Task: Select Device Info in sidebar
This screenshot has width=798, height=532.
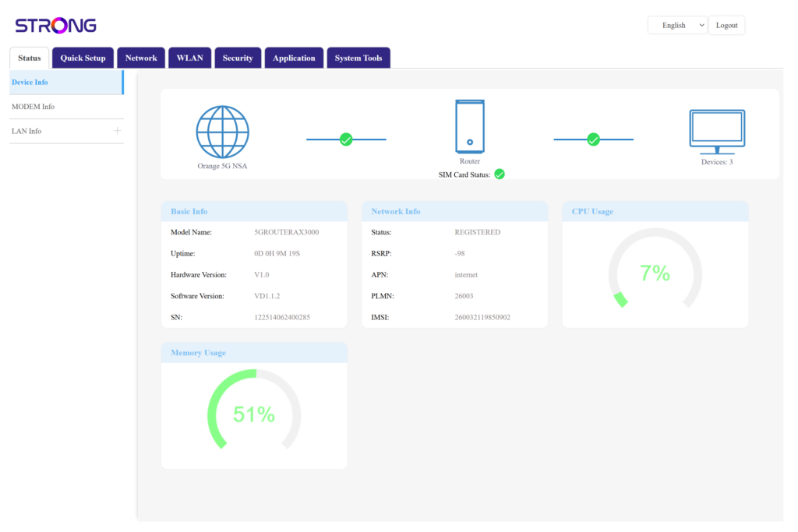Action: [30, 83]
